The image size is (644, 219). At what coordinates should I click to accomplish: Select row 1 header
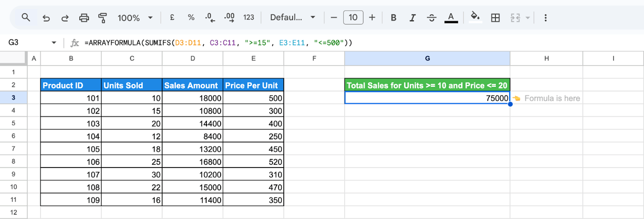13,72
